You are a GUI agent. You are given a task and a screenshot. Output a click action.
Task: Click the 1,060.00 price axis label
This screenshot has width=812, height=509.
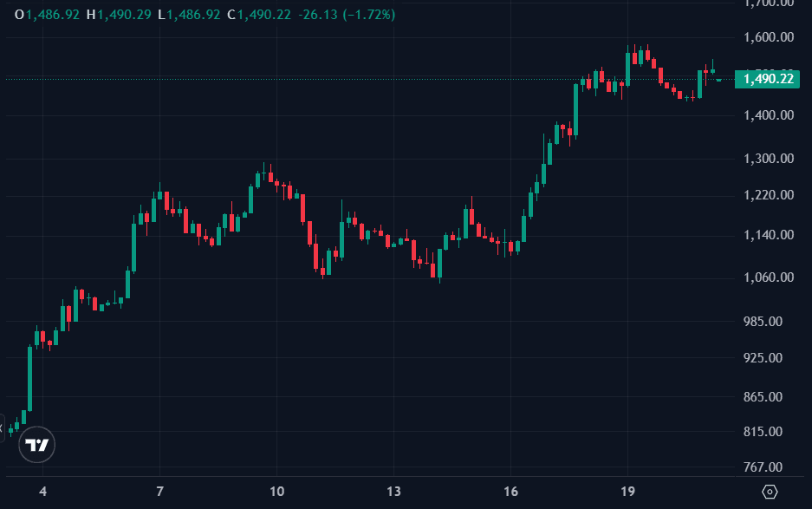click(x=769, y=277)
